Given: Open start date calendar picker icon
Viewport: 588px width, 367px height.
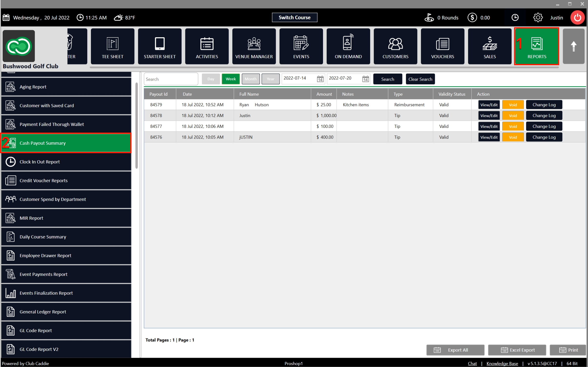Looking at the screenshot, I should (x=320, y=79).
